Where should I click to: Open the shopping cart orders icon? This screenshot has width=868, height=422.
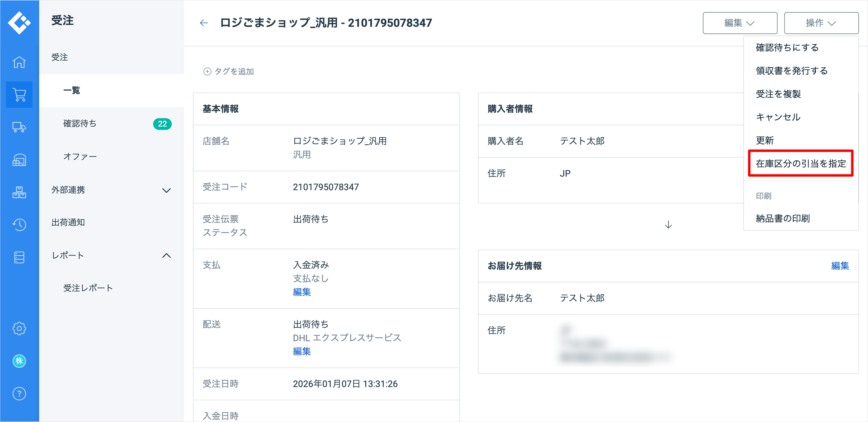click(x=19, y=95)
